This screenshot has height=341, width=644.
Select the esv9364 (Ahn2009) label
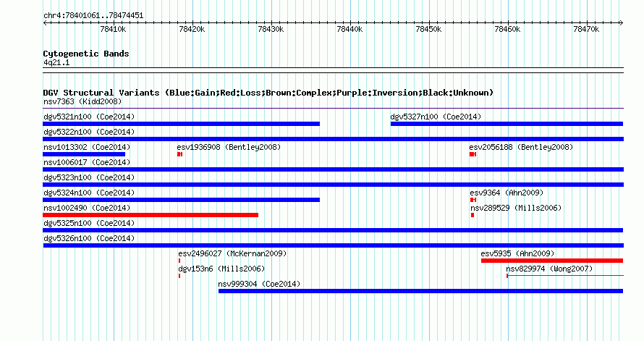point(507,193)
